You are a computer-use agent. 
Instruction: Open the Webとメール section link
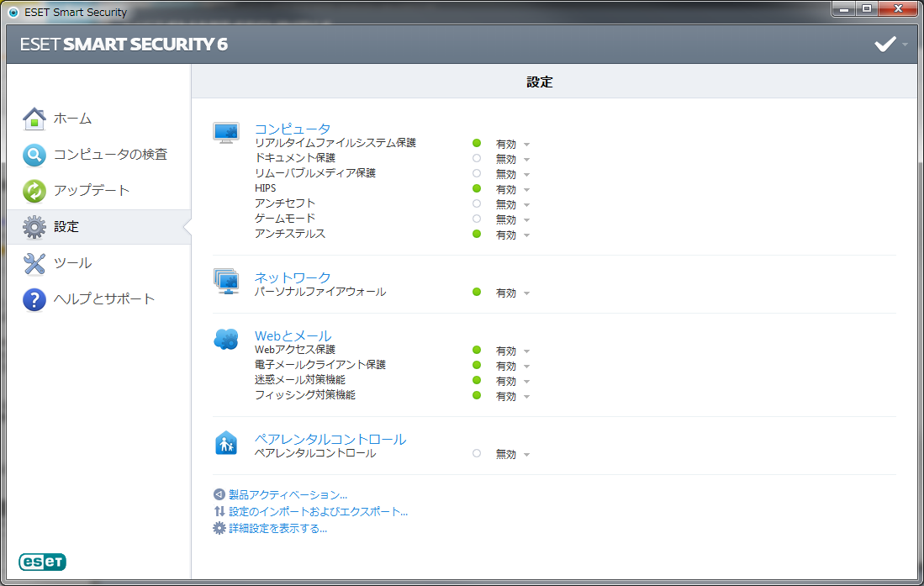tap(293, 335)
